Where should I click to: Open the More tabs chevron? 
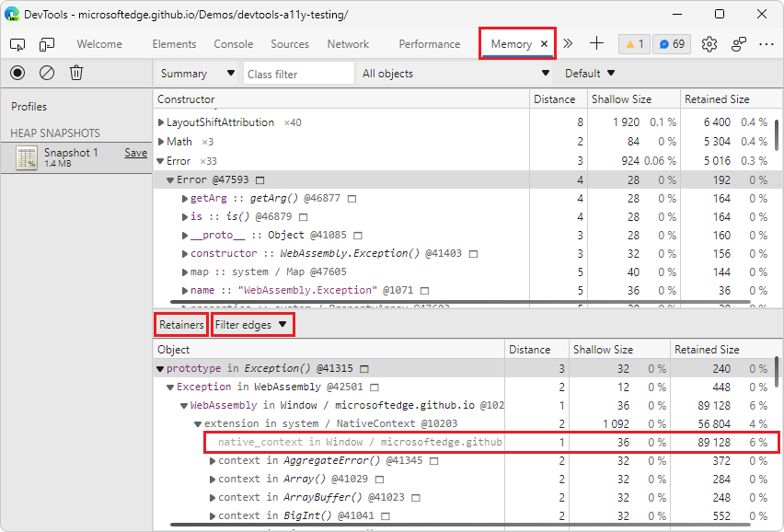pyautogui.click(x=568, y=44)
